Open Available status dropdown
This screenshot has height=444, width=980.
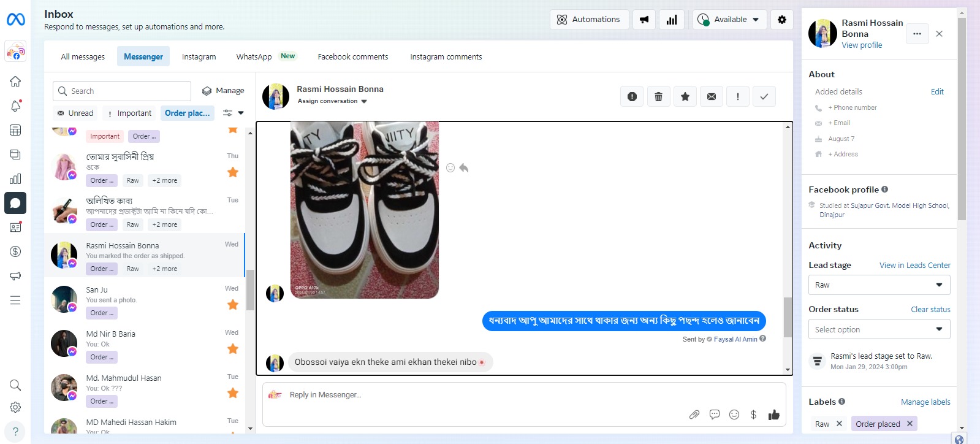pos(729,20)
